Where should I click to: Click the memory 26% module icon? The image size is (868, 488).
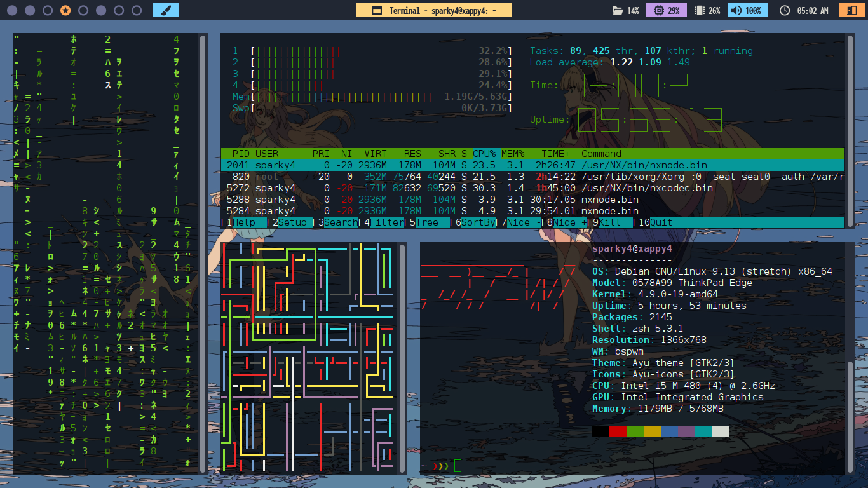pyautogui.click(x=700, y=11)
